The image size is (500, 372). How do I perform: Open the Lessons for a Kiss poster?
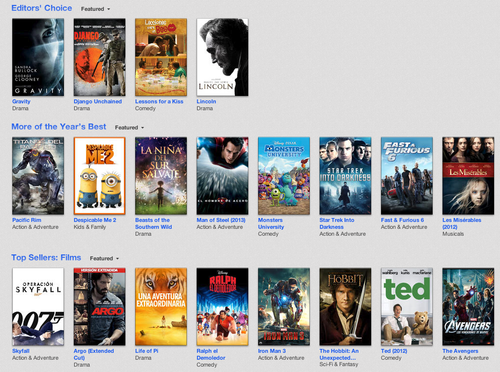pyautogui.click(x=161, y=57)
